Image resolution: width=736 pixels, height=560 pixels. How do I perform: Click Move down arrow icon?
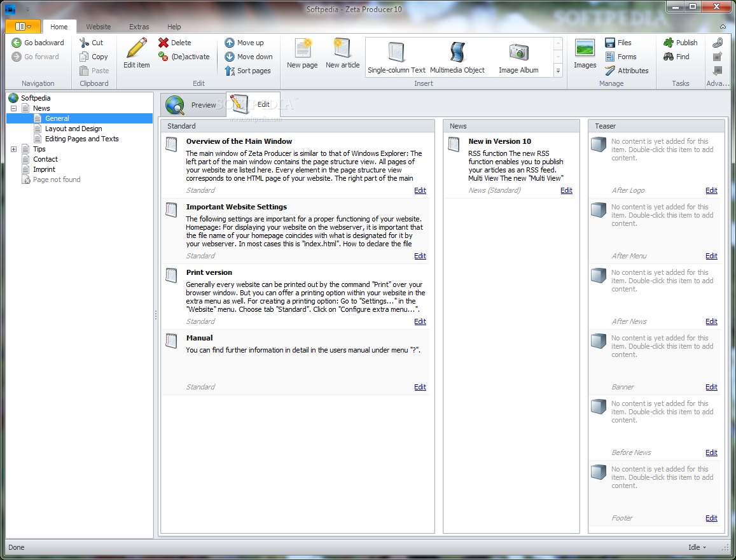tap(230, 57)
